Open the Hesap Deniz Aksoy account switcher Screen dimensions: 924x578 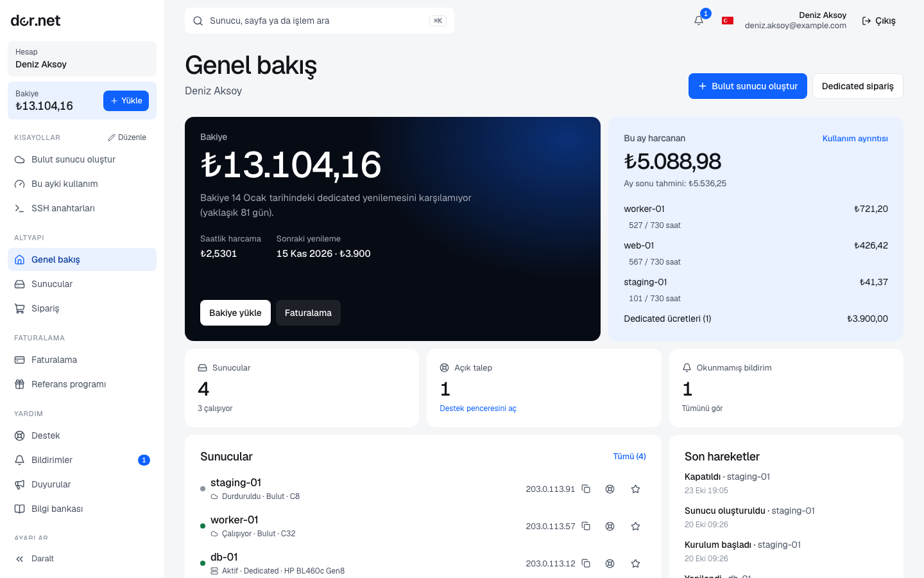82,58
